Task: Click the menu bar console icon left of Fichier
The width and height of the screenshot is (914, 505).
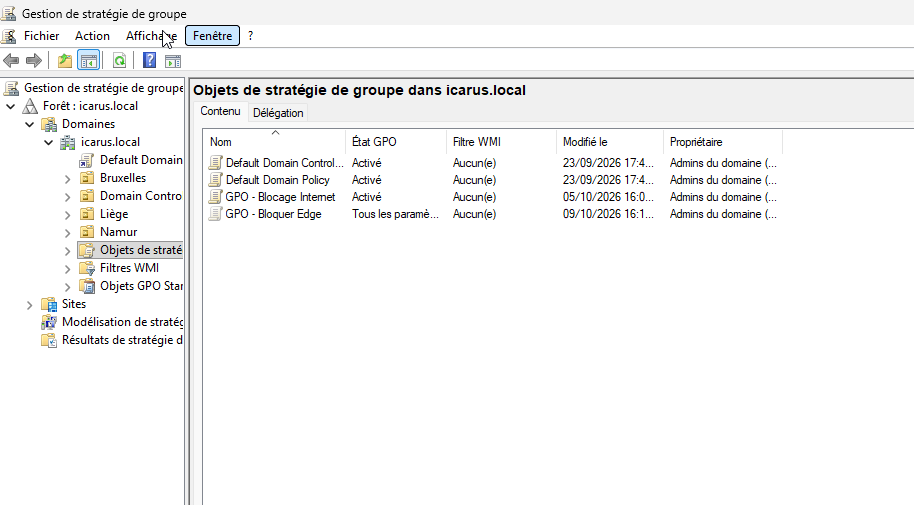Action: click(9, 36)
